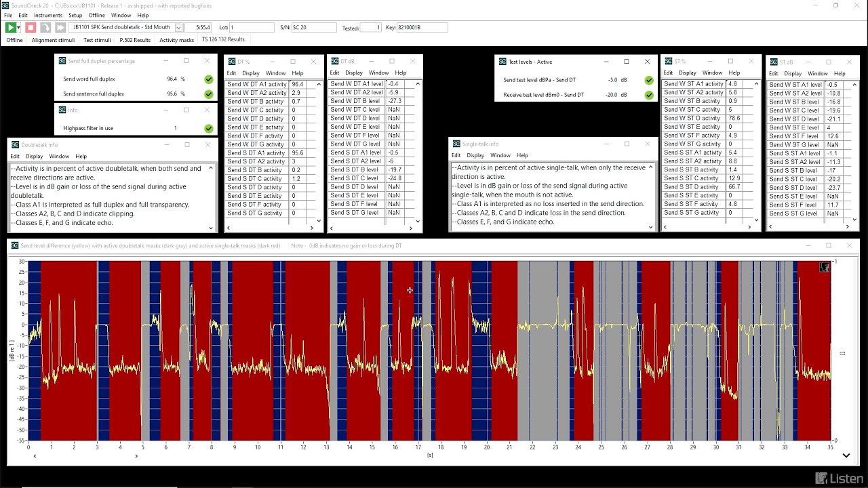Open the Setup menu
This screenshot has height=488, width=868.
75,15
